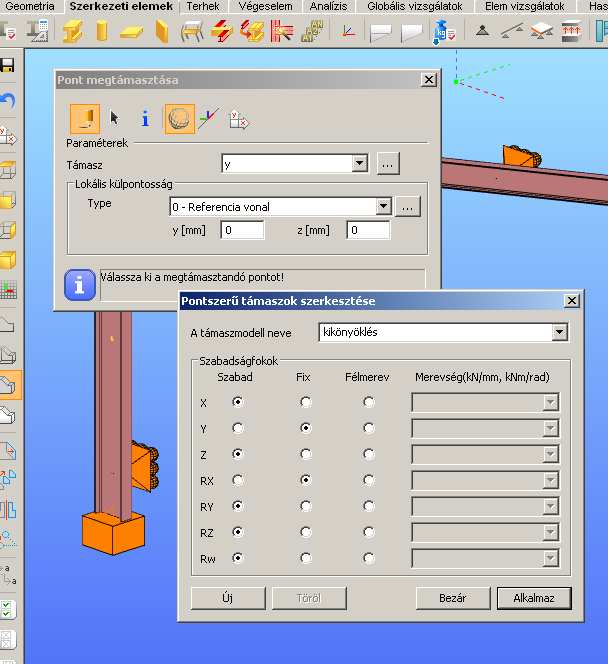608x664 pixels.
Task: Switch to the Végeselem tab
Action: [x=265, y=6]
